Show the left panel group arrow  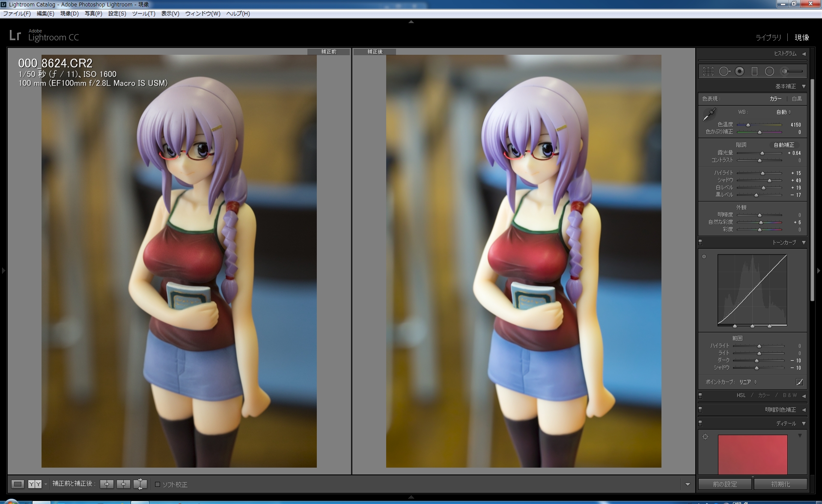(3, 270)
